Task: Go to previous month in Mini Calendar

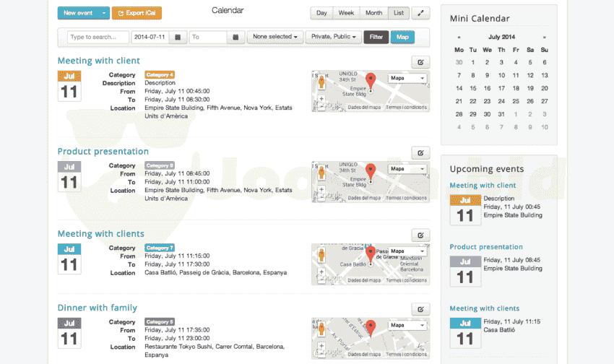Action: [x=459, y=37]
